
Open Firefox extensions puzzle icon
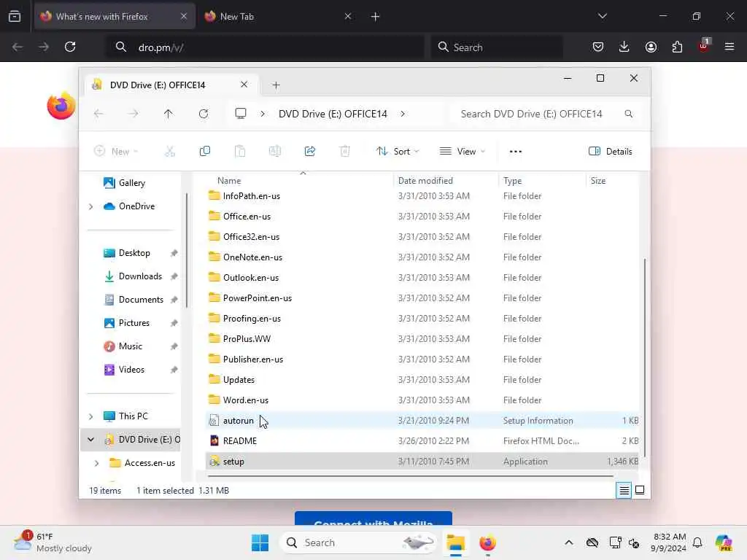point(677,47)
